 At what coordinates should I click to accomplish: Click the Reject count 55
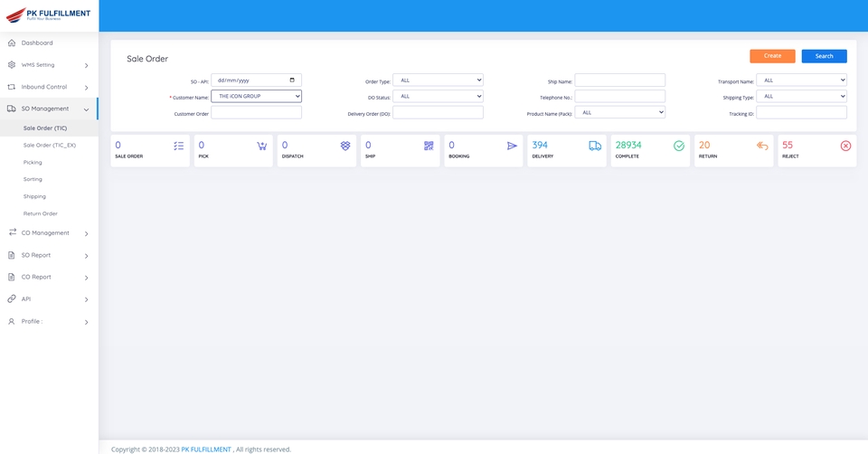pos(788,145)
